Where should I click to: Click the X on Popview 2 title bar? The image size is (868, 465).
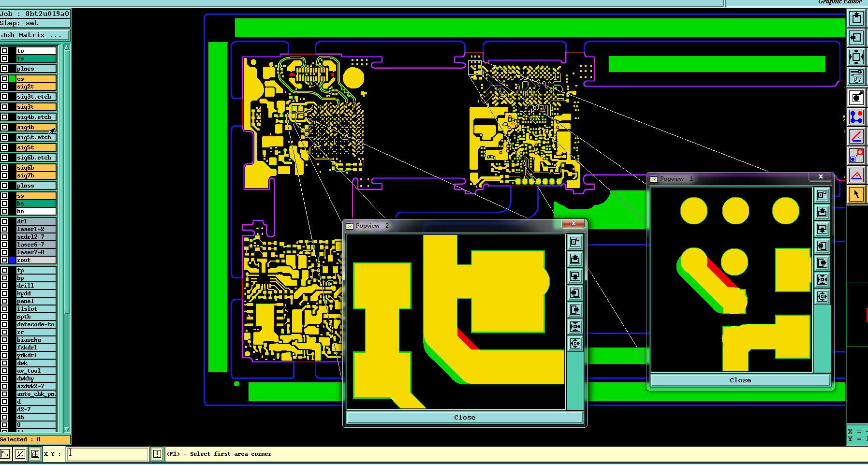coord(574,223)
